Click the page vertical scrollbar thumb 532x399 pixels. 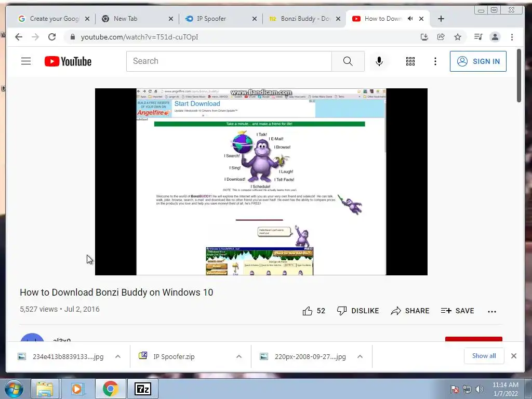[519, 75]
